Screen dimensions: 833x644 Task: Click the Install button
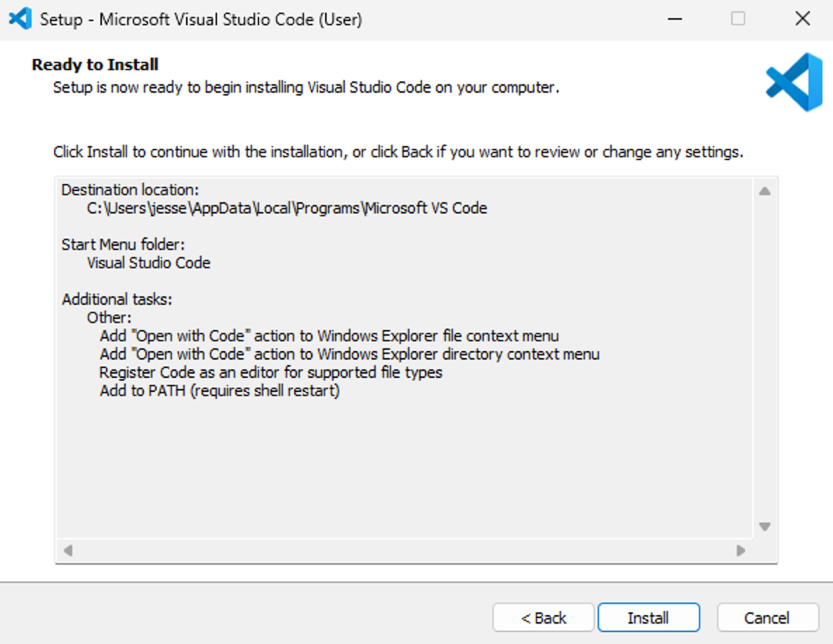[x=648, y=618]
